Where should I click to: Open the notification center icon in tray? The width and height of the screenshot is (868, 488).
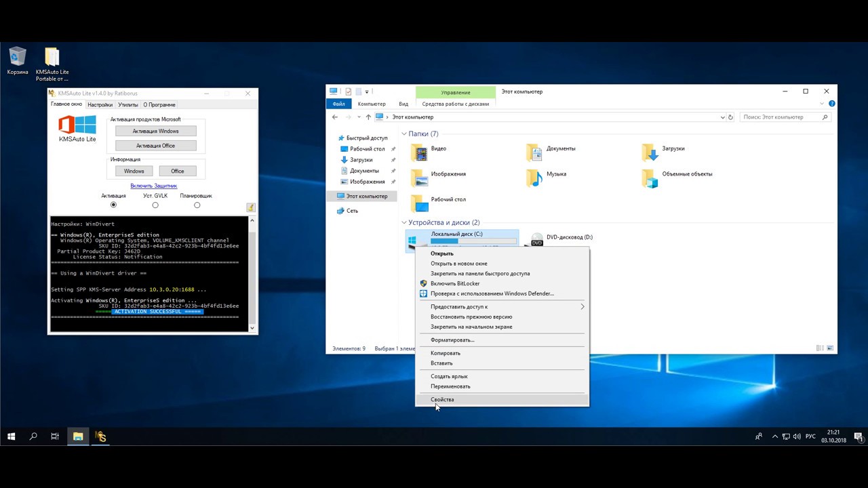click(x=858, y=436)
